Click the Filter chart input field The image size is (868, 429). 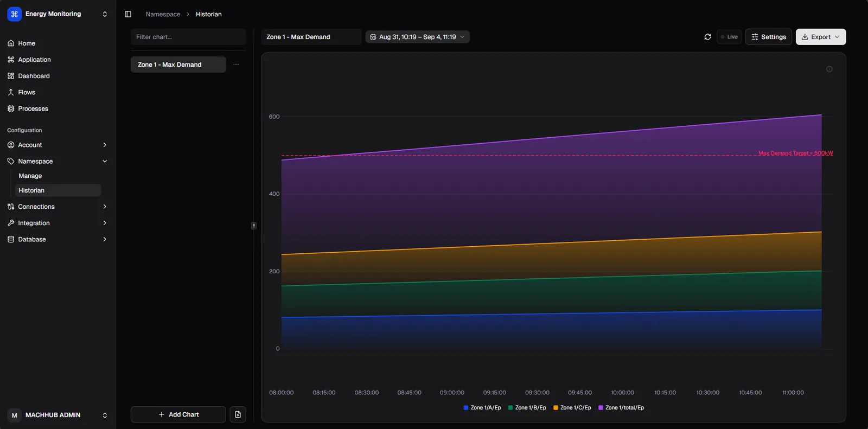pos(188,37)
